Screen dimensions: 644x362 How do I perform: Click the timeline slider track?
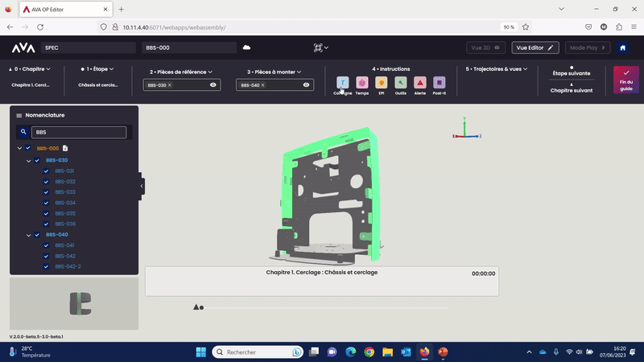324,307
